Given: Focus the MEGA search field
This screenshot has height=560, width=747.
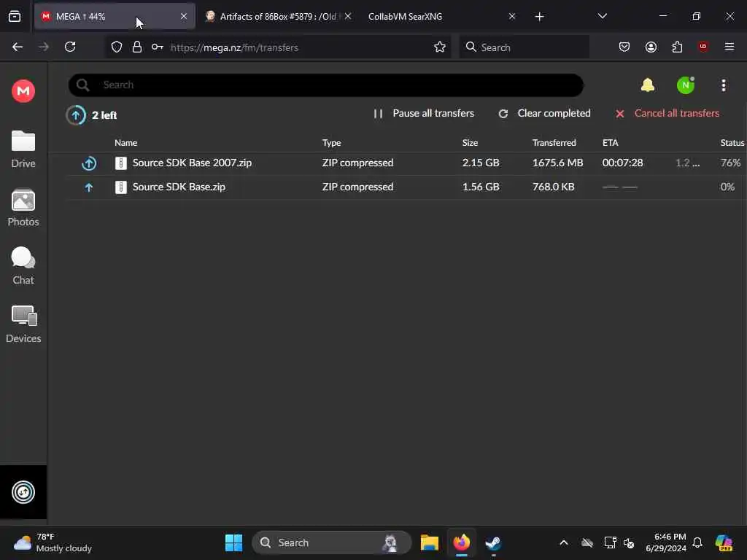Looking at the screenshot, I should pos(326,85).
